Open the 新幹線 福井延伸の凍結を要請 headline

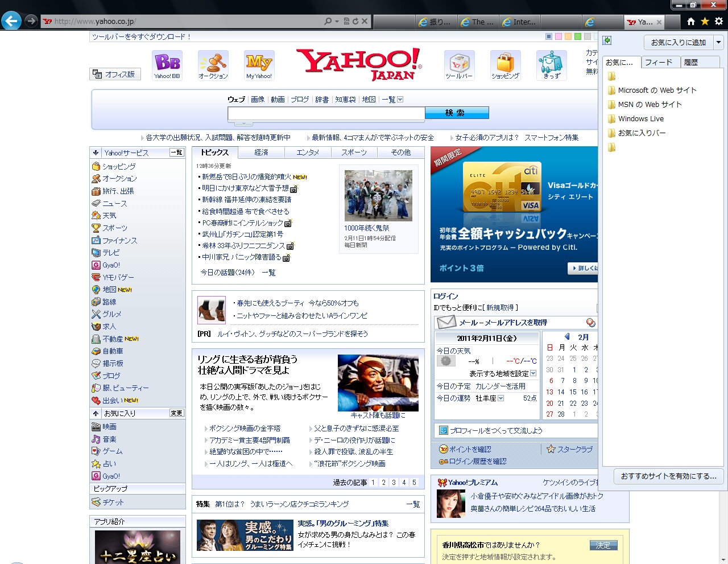[x=246, y=200]
